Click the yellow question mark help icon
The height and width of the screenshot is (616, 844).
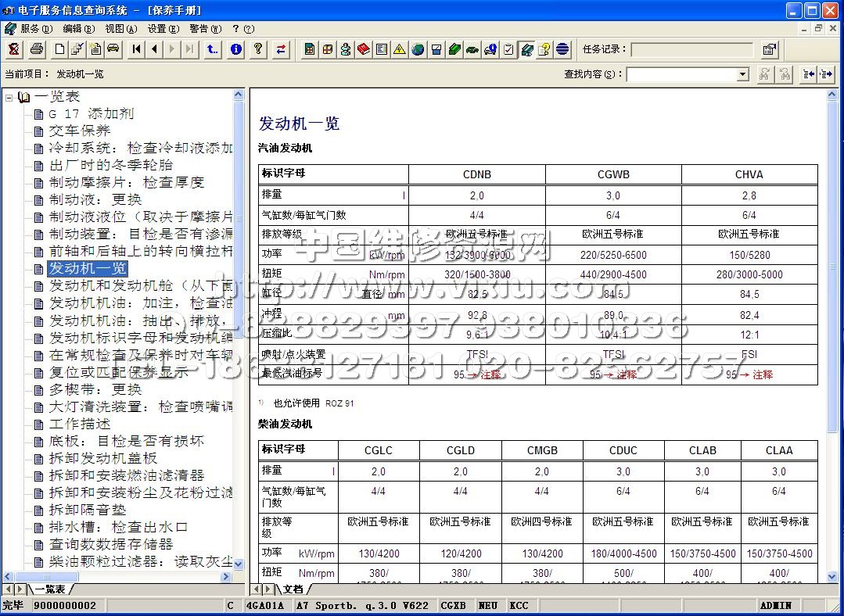click(x=257, y=49)
